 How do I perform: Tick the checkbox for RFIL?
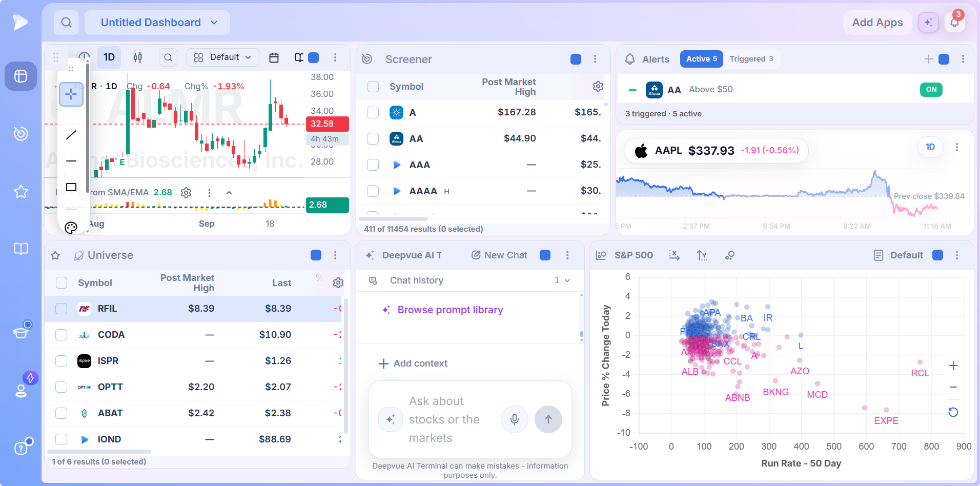coord(62,309)
